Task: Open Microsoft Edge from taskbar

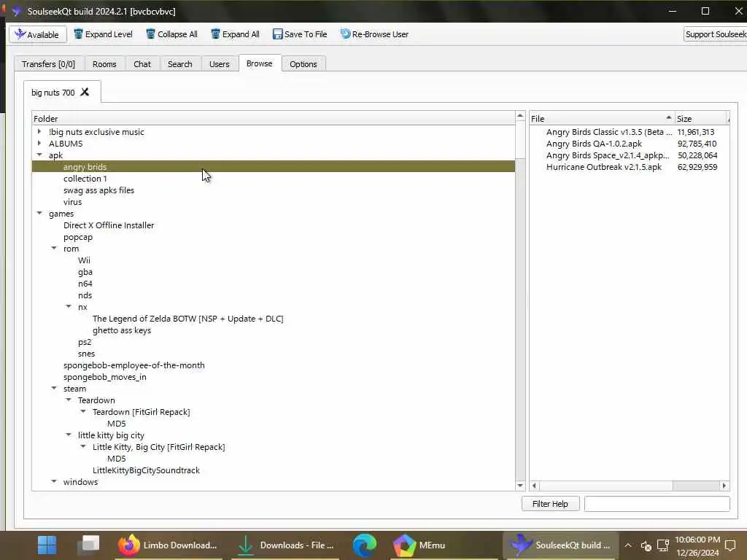Action: click(365, 545)
